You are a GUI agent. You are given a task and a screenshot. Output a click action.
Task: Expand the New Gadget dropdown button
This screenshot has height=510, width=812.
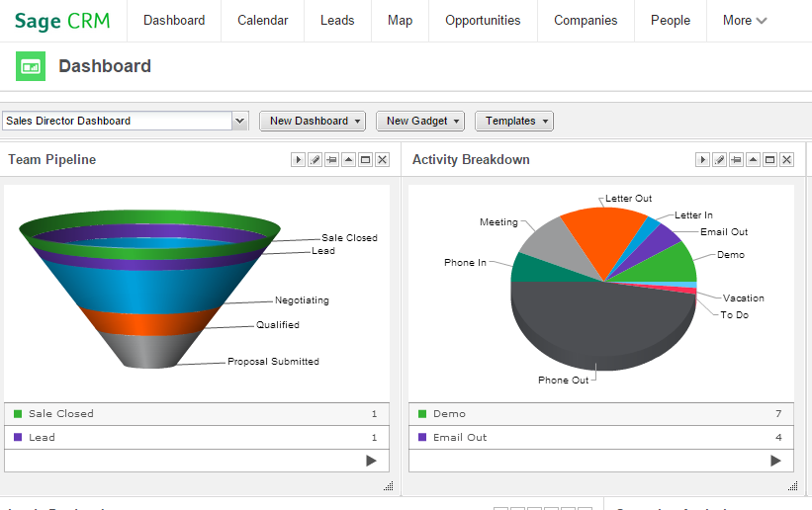pos(420,122)
